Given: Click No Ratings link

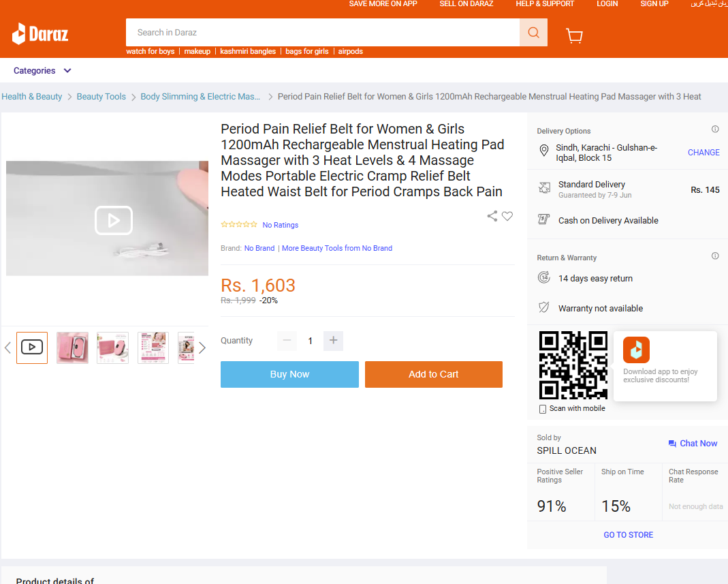Looking at the screenshot, I should click(281, 225).
